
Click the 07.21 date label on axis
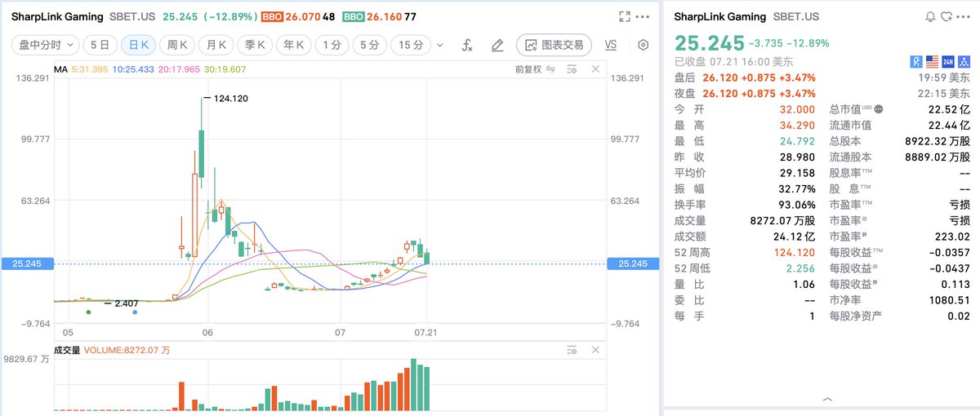coord(425,333)
